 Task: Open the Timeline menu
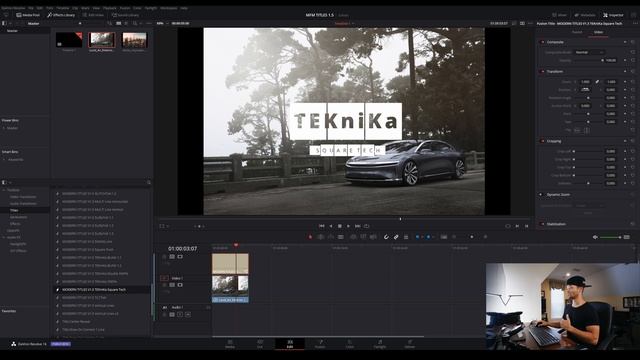click(x=62, y=8)
